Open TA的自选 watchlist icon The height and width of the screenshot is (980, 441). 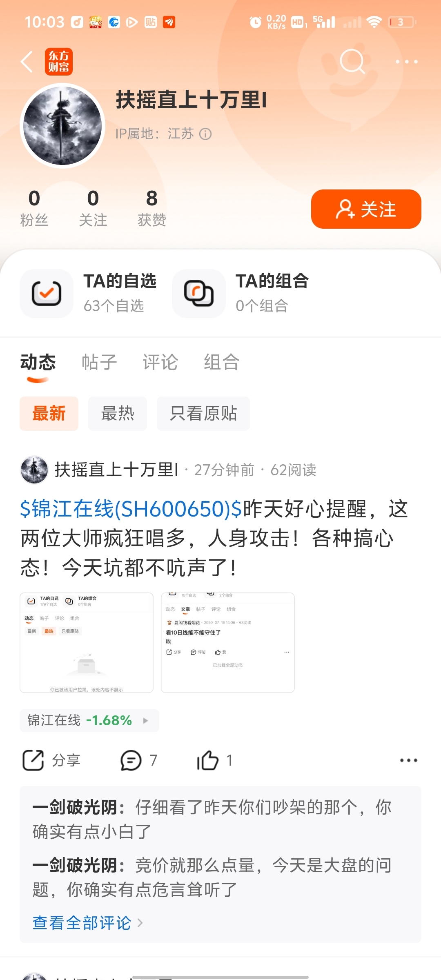pos(47,294)
